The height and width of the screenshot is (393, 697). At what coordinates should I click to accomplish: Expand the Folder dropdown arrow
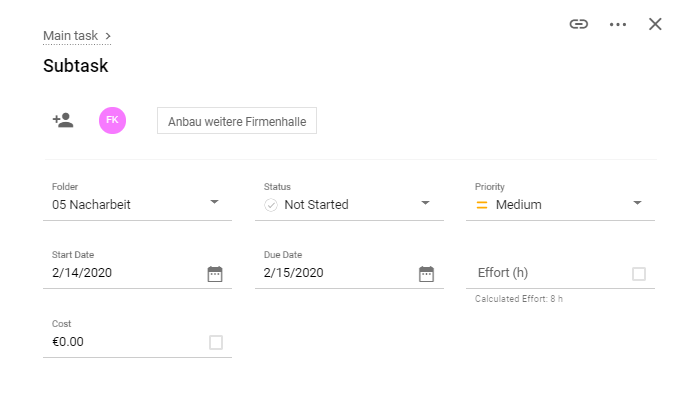214,202
